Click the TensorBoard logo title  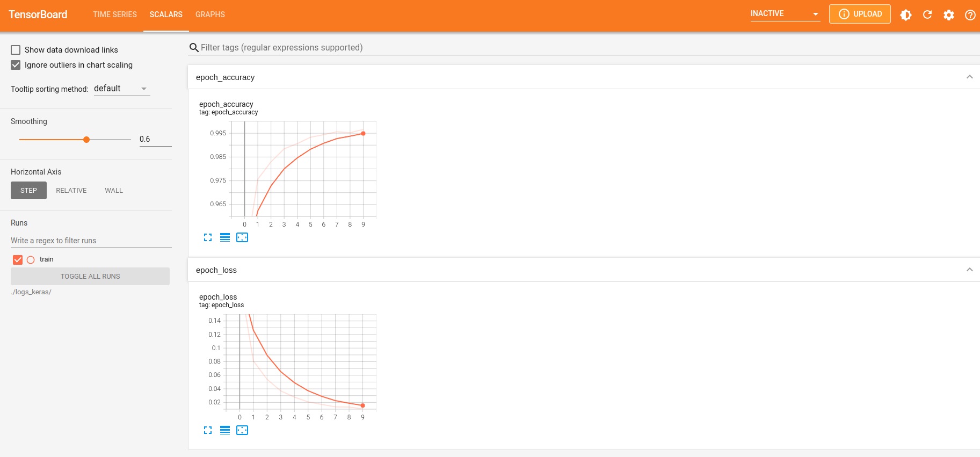(x=38, y=14)
